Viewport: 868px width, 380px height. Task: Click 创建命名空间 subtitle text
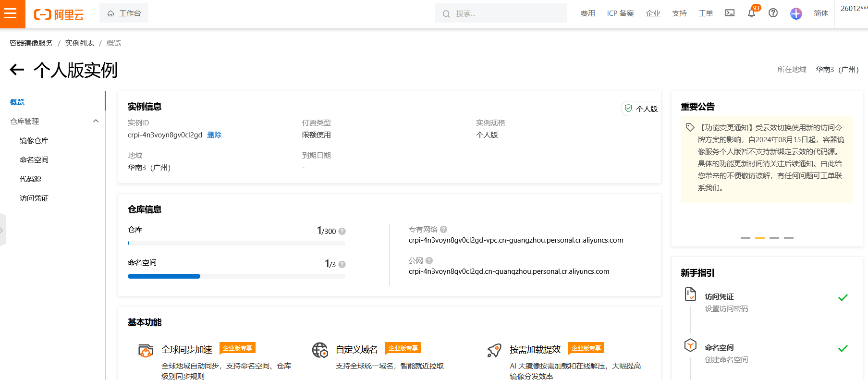click(726, 360)
